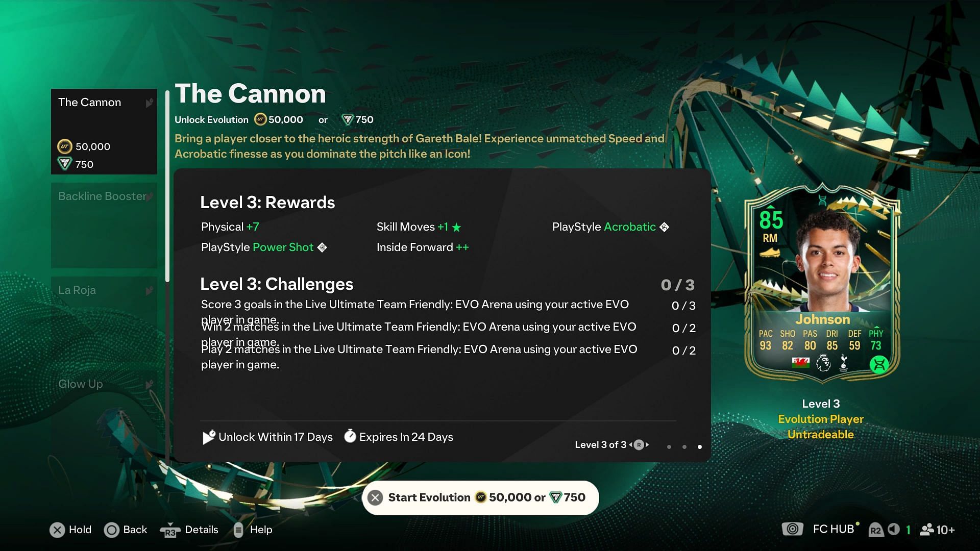The width and height of the screenshot is (980, 551).
Task: Click the green X cancel icon on Start Evolution
Action: point(376,497)
